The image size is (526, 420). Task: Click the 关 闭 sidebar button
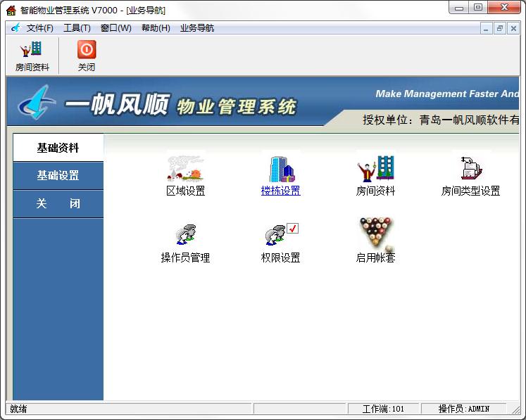pyautogui.click(x=58, y=203)
